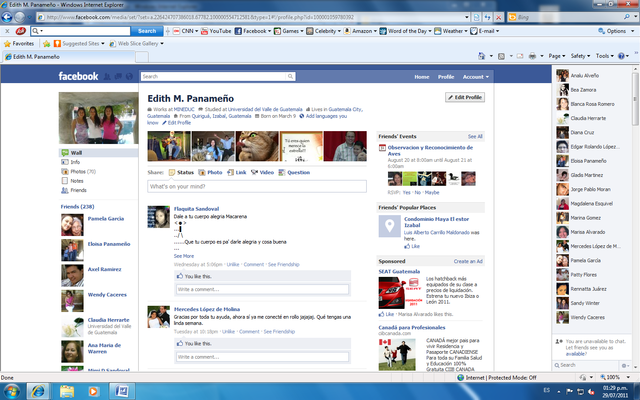Click the SEAT Guatemala ad title
The height and width of the screenshot is (400, 640).
click(399, 271)
